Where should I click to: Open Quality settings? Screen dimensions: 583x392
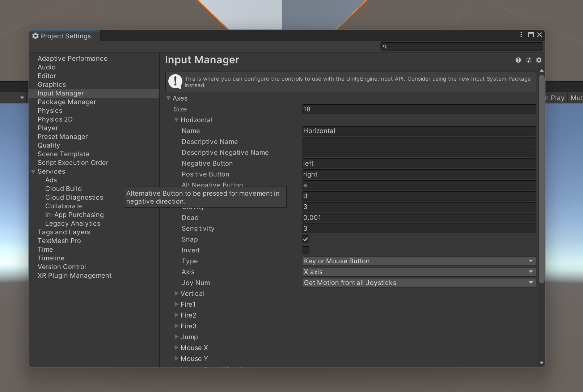49,145
